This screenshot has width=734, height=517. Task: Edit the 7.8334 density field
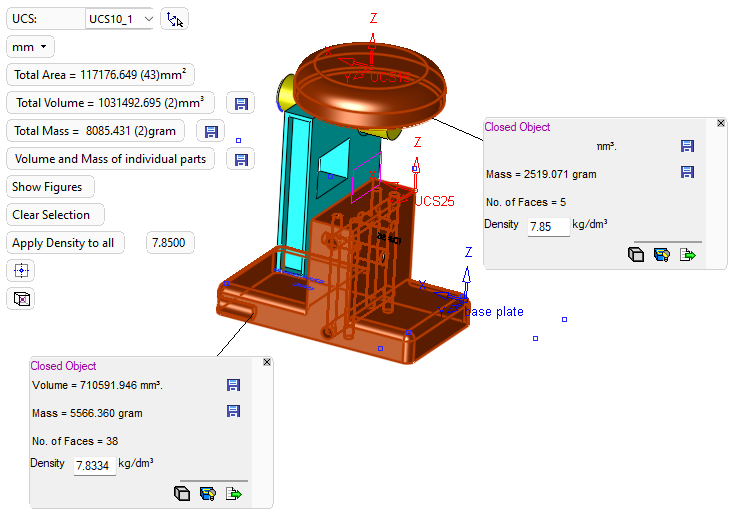click(95, 466)
